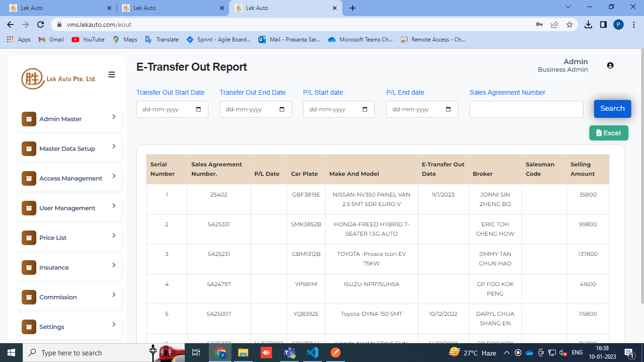644x362 pixels.
Task: Open Visual Studio Code from the taskbar
Action: click(x=312, y=353)
